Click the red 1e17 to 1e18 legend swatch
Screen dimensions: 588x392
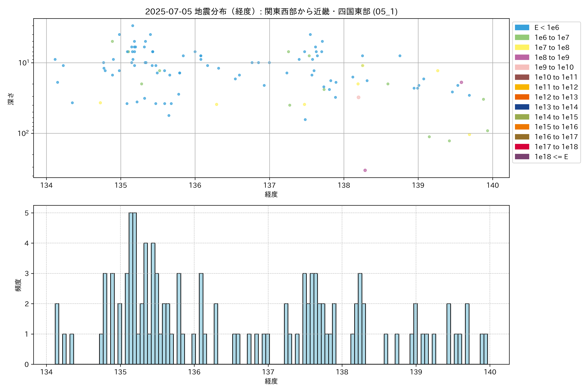click(x=522, y=147)
